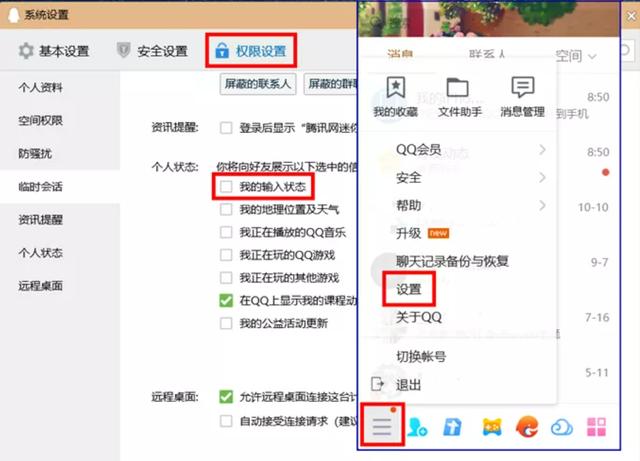Image resolution: width=640 pixels, height=461 pixels.
Task: Go to 空间权限 in sidebar
Action: (x=40, y=120)
